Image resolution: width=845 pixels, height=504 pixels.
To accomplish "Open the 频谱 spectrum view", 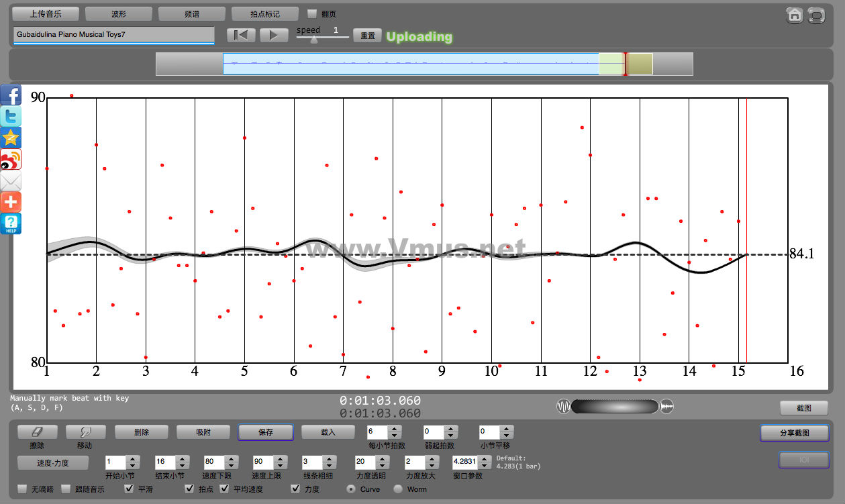I will [x=192, y=13].
